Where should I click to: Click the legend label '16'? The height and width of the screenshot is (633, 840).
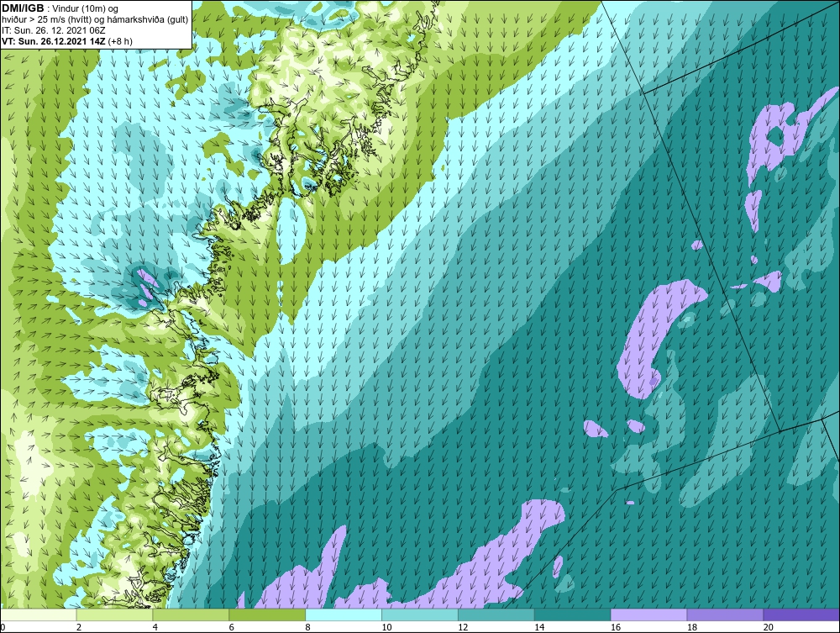tap(615, 627)
